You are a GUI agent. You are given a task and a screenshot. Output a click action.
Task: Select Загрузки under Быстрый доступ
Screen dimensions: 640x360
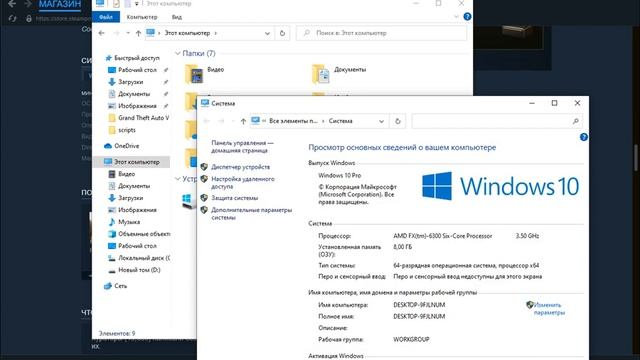131,82
